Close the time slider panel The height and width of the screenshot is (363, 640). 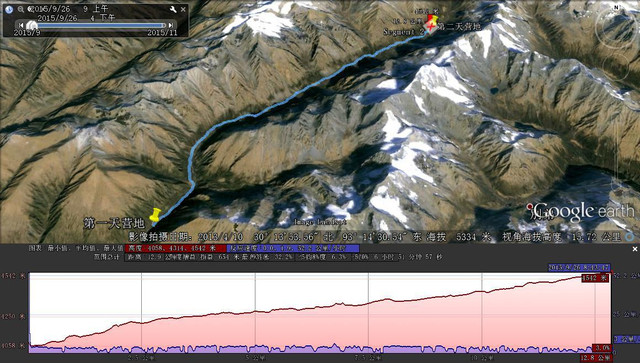[183, 9]
